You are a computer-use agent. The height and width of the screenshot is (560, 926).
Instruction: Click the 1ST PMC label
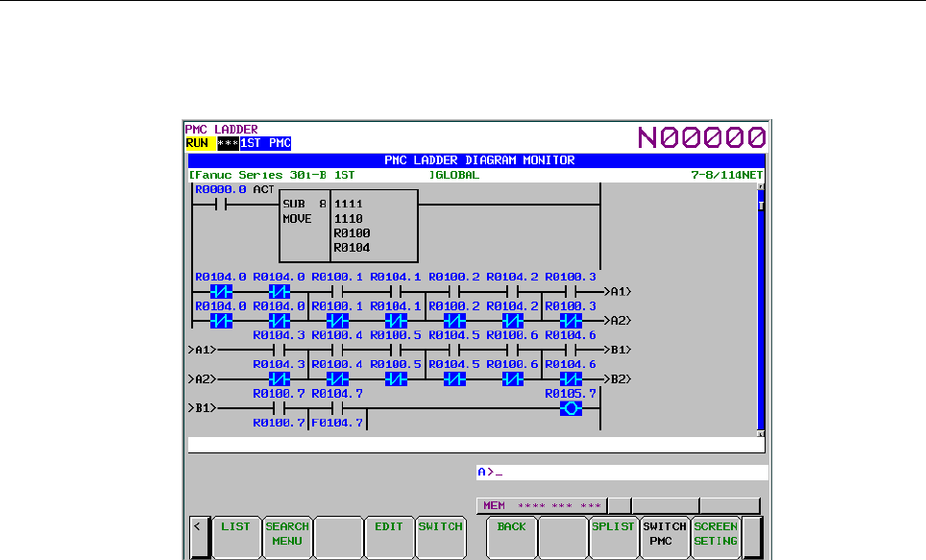coord(266,143)
